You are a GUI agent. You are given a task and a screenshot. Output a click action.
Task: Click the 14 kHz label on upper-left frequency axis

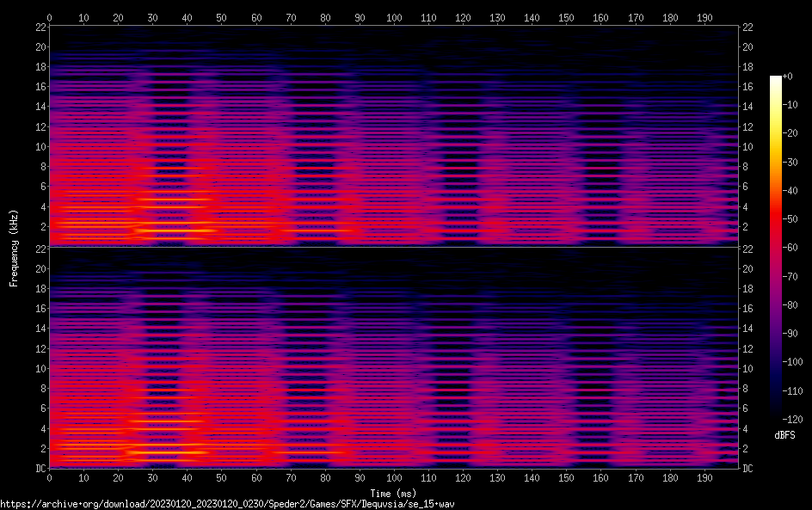40,107
